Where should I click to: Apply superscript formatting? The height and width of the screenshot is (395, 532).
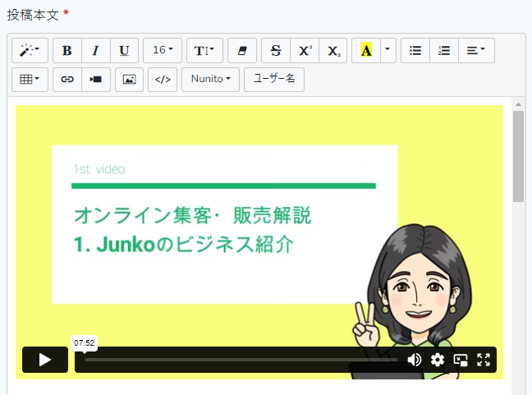click(x=305, y=50)
